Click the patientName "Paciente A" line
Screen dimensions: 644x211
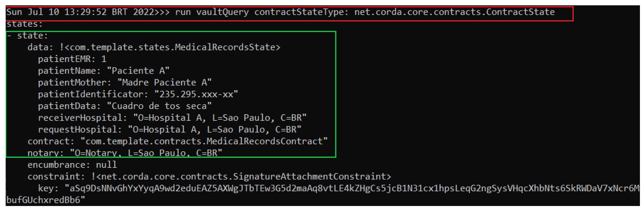(103, 71)
